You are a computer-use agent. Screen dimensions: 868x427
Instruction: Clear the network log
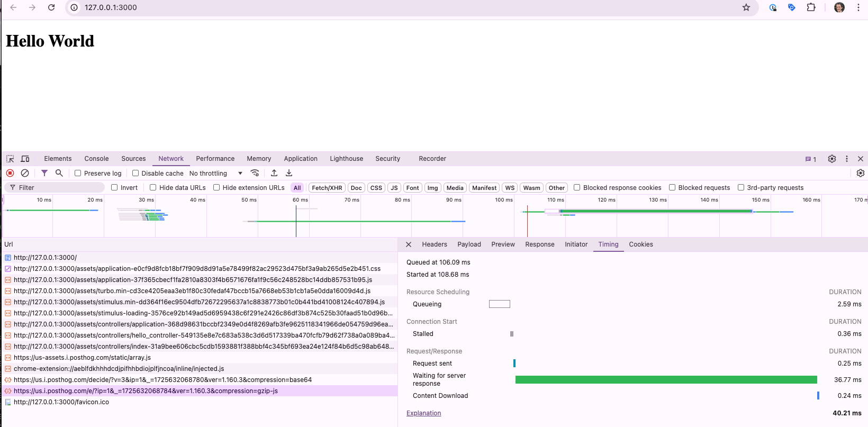tap(25, 173)
